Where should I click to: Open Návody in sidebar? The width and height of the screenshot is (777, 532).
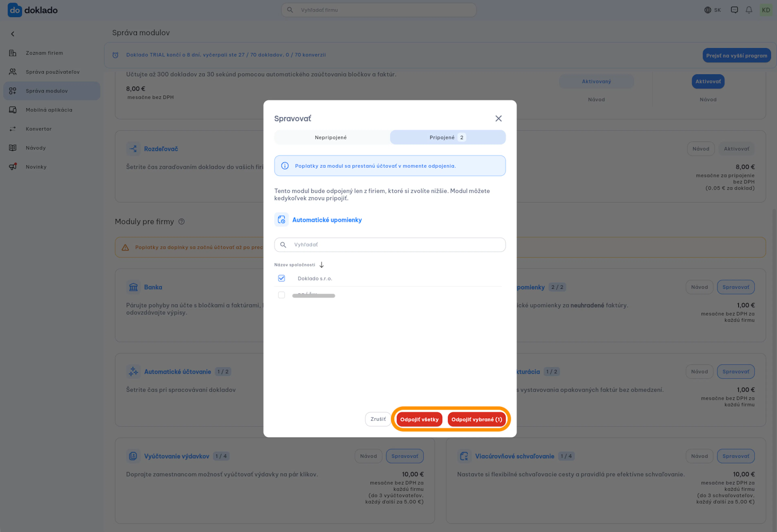[x=52, y=148]
